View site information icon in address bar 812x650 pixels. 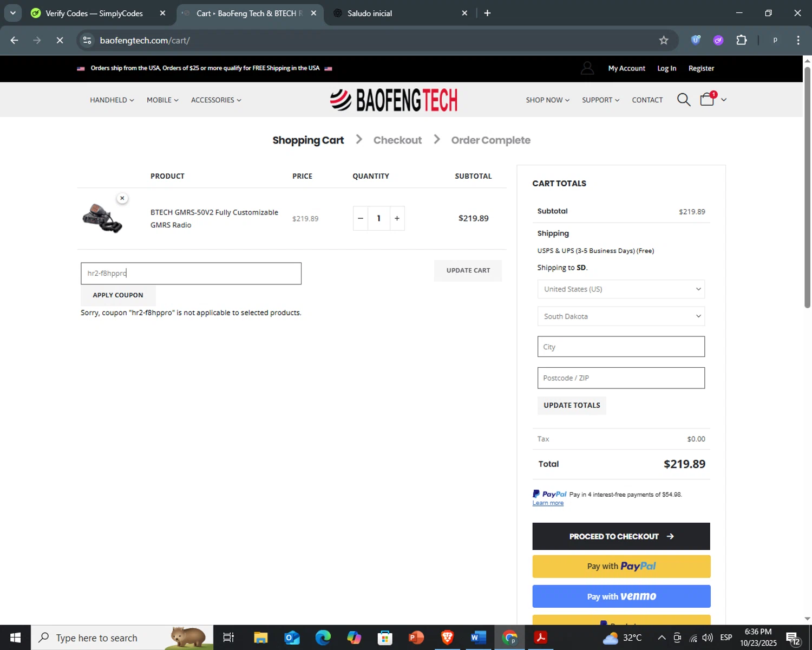pos(87,40)
